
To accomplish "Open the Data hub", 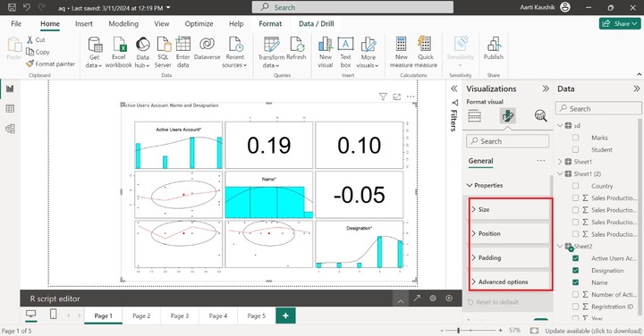I will [142, 52].
